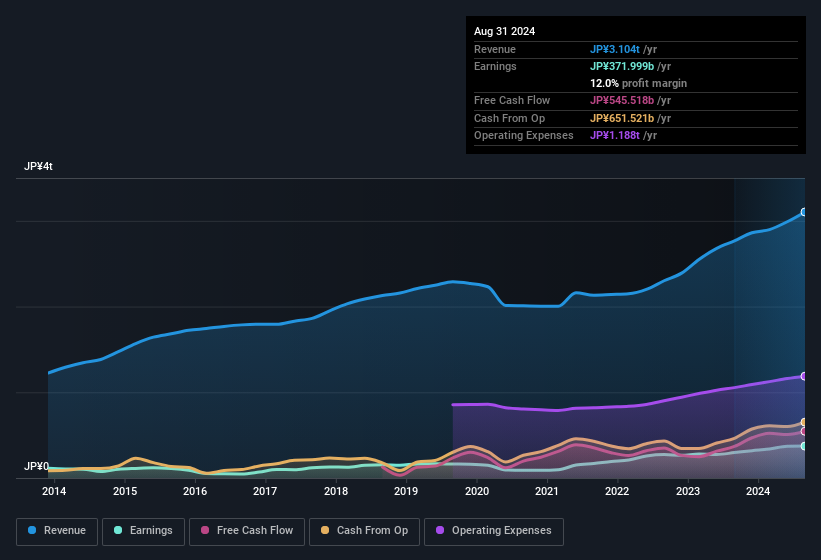Click the 2020 label on the x-axis

point(477,491)
